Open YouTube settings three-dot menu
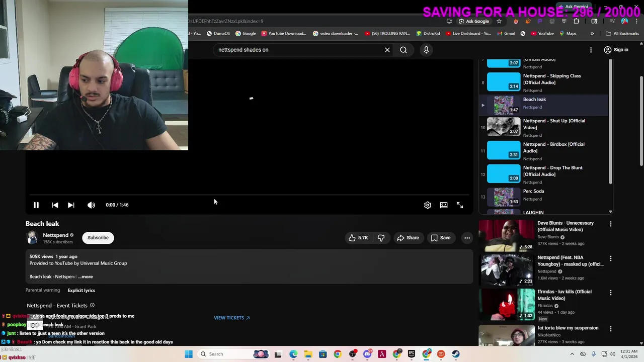Image resolution: width=644 pixels, height=362 pixels. [x=591, y=50]
